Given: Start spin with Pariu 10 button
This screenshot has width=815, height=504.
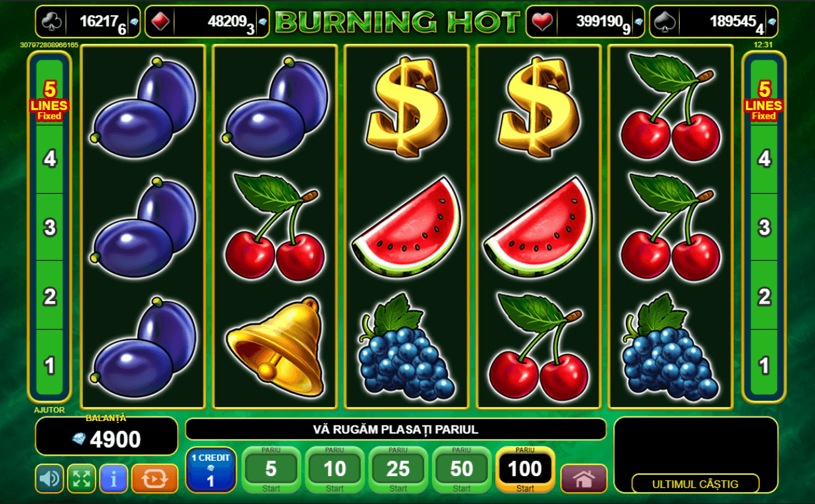Looking at the screenshot, I should click(334, 470).
